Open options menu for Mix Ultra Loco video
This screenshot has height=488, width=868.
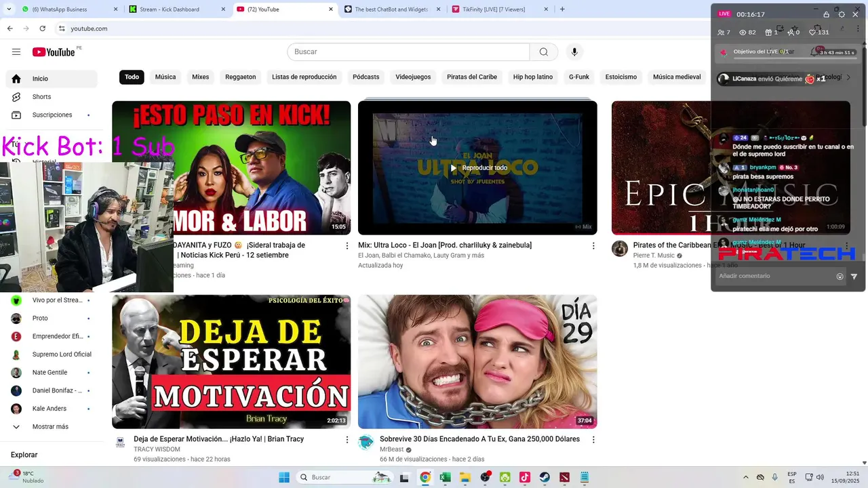point(593,246)
